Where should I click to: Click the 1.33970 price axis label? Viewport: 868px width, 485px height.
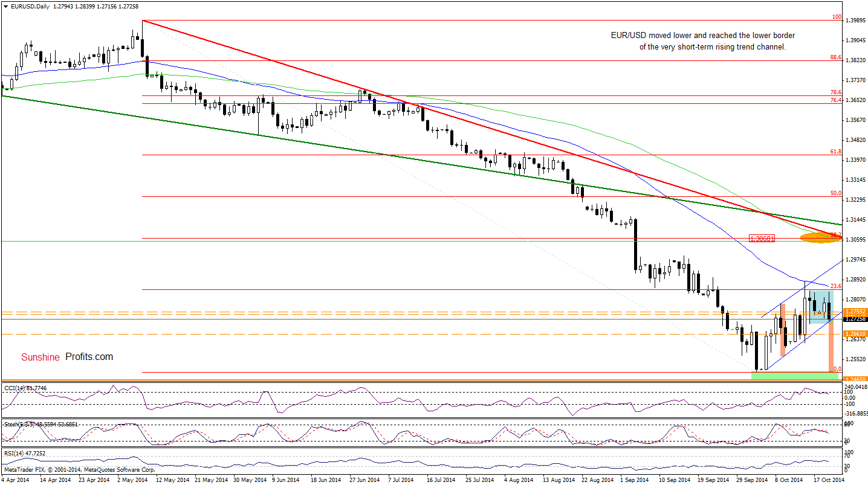pyautogui.click(x=855, y=160)
